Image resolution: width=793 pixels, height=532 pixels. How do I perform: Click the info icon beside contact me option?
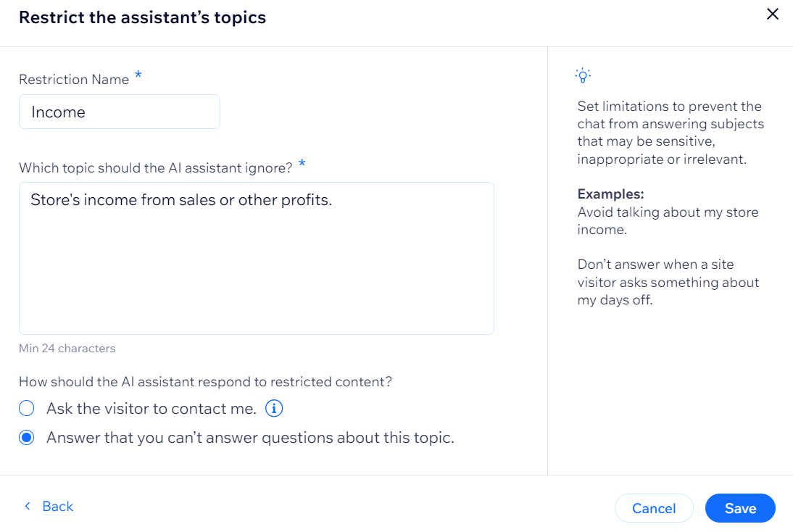point(274,408)
